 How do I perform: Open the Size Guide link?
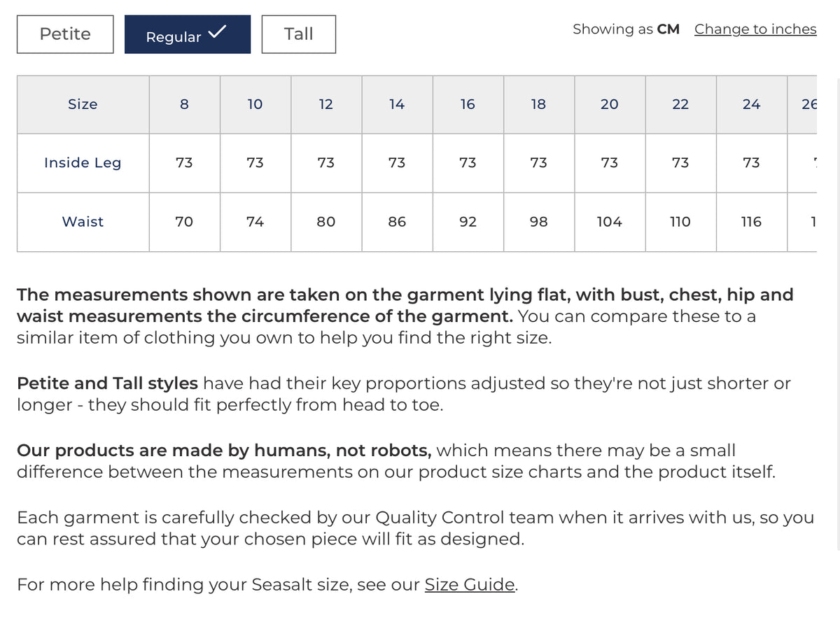click(x=470, y=585)
